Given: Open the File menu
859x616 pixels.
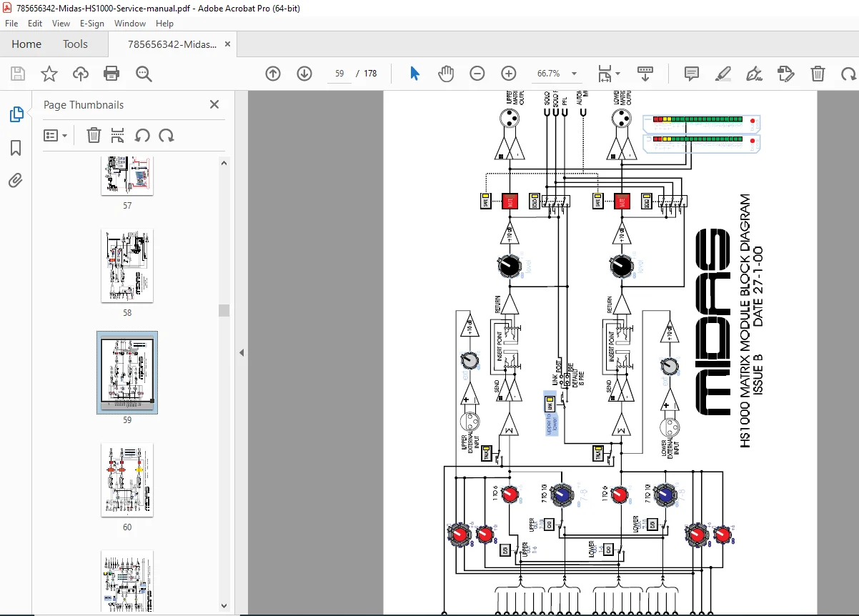Looking at the screenshot, I should pos(12,24).
